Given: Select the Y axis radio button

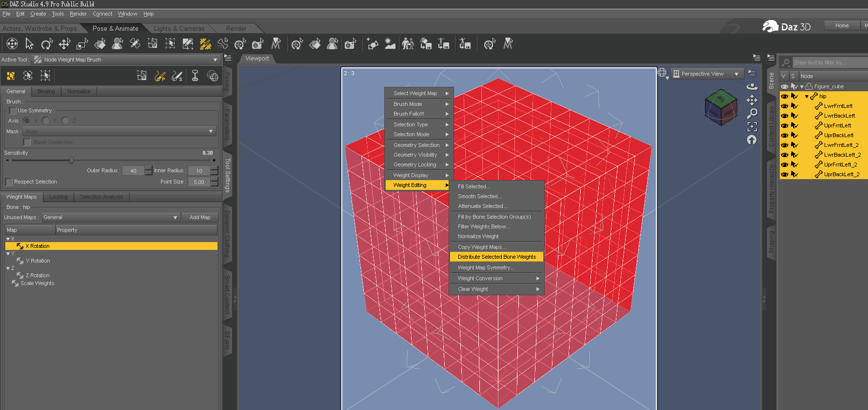Looking at the screenshot, I should pyautogui.click(x=45, y=121).
